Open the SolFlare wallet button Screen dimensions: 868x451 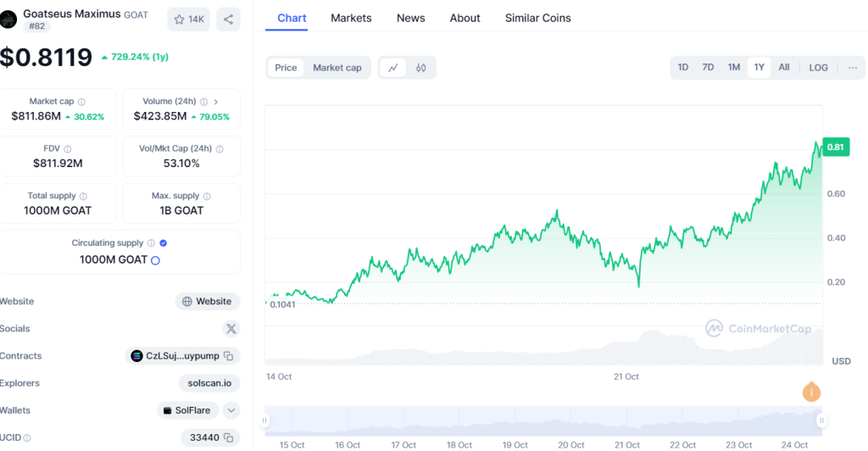point(187,410)
